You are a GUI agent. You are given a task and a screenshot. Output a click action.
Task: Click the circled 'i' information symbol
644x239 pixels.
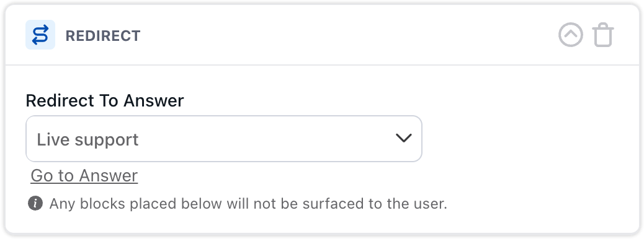pos(35,203)
